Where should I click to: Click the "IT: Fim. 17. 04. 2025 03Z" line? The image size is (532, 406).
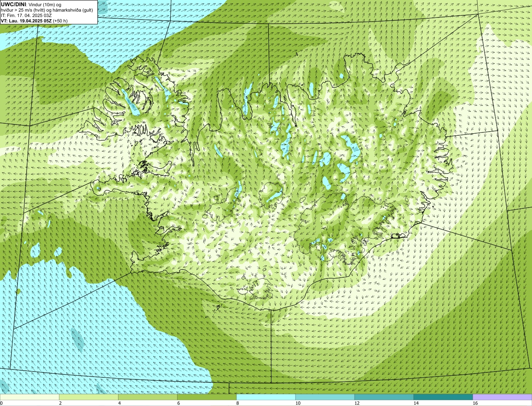(26, 15)
